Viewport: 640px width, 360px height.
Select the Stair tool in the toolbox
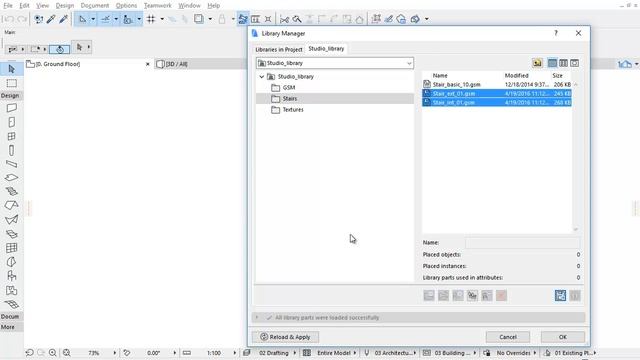11,191
